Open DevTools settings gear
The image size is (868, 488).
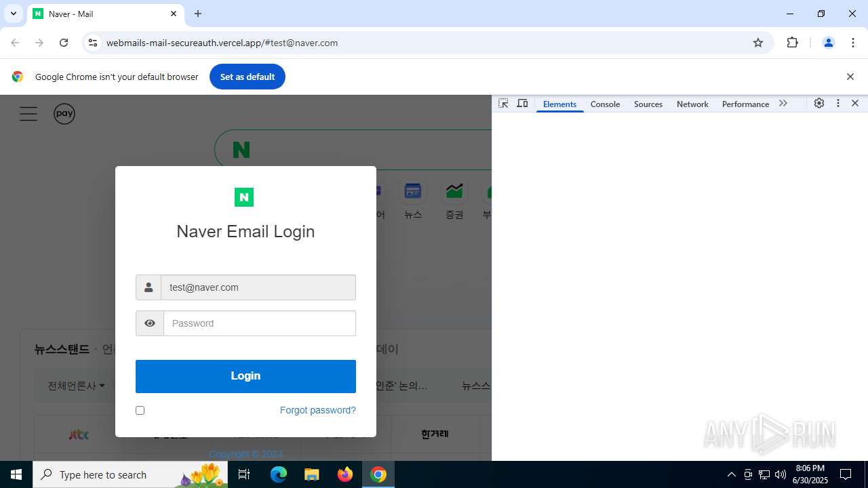point(819,104)
